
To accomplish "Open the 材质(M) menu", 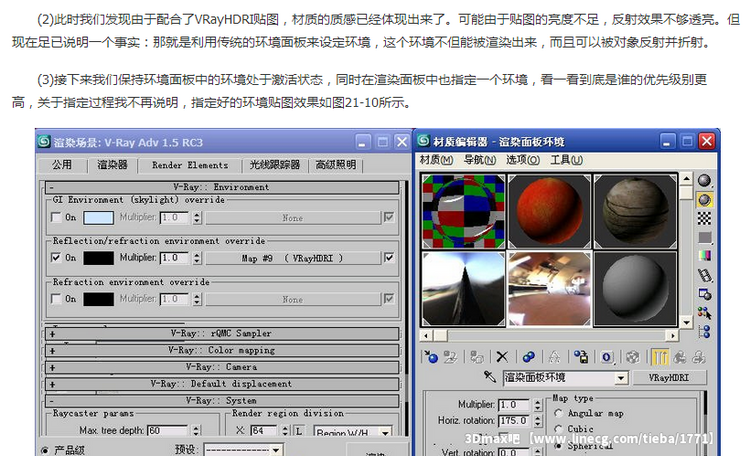I will [436, 160].
